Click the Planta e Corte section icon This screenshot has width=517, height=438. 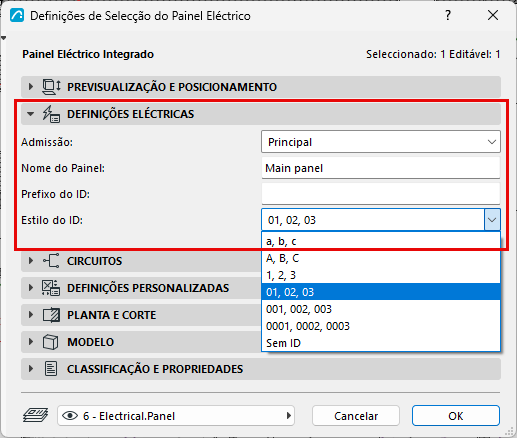(x=51, y=315)
